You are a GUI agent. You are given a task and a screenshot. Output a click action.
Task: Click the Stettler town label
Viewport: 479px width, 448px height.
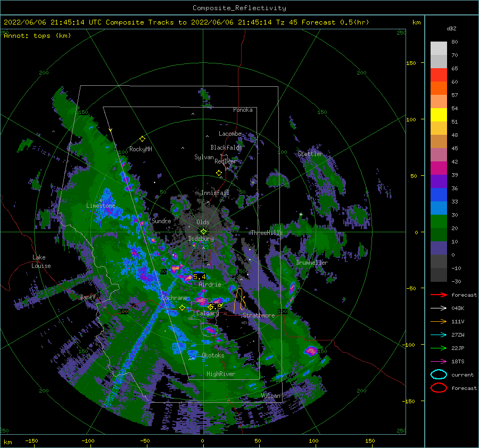pos(310,154)
